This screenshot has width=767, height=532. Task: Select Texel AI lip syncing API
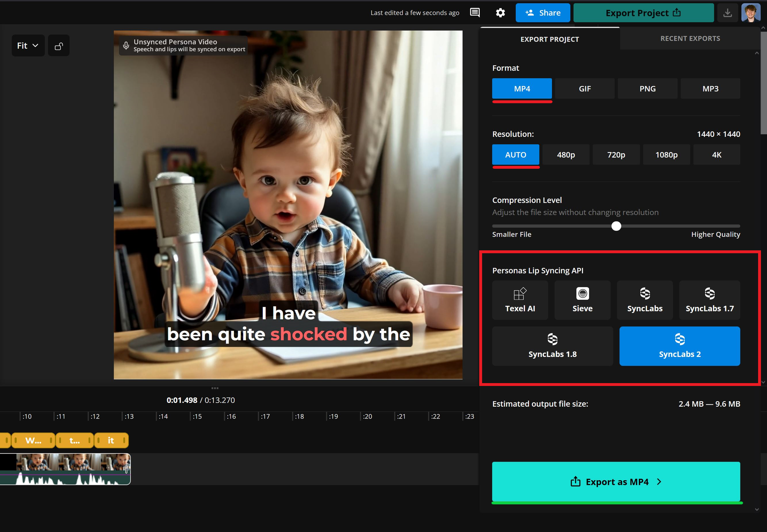(520, 300)
